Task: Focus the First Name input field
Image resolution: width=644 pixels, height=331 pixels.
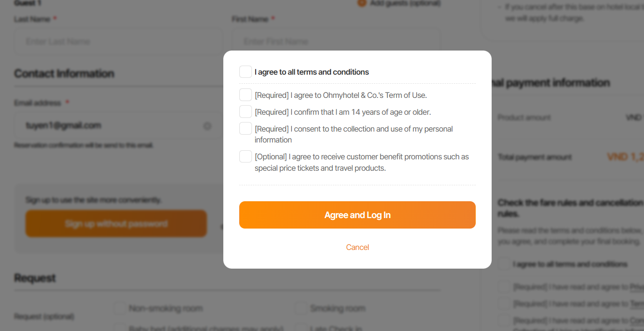Action: [x=336, y=42]
